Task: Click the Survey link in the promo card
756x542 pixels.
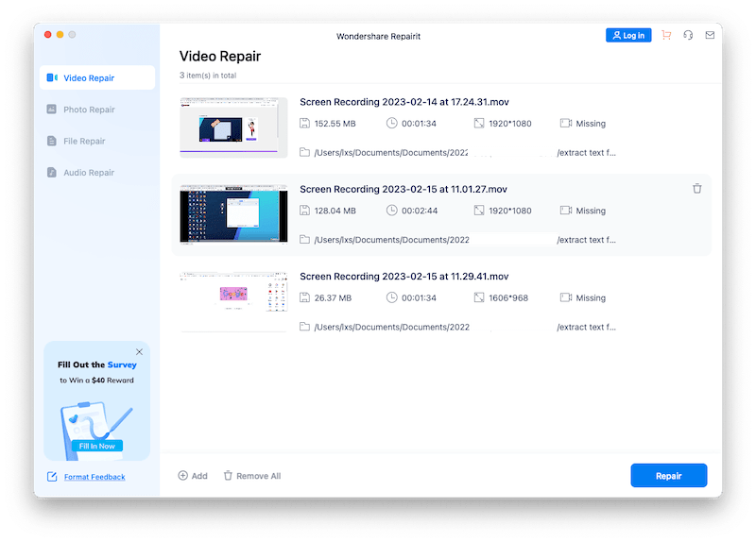Action: tap(122, 364)
